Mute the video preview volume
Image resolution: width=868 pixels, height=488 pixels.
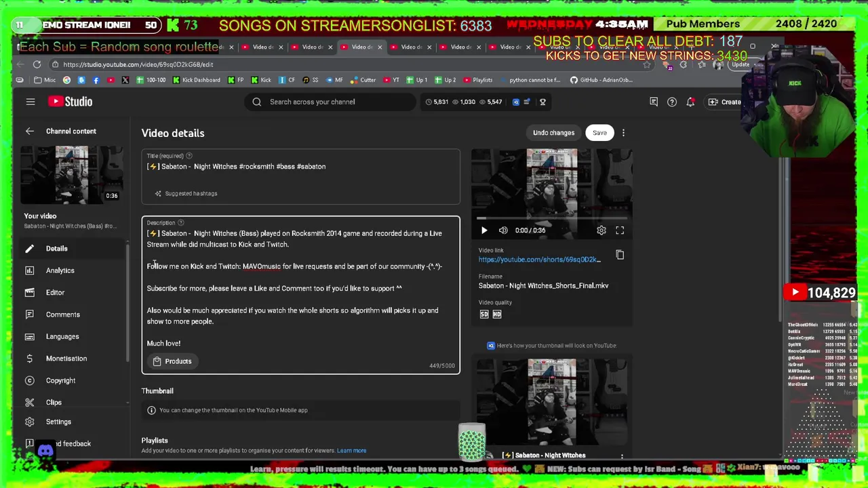click(x=503, y=230)
